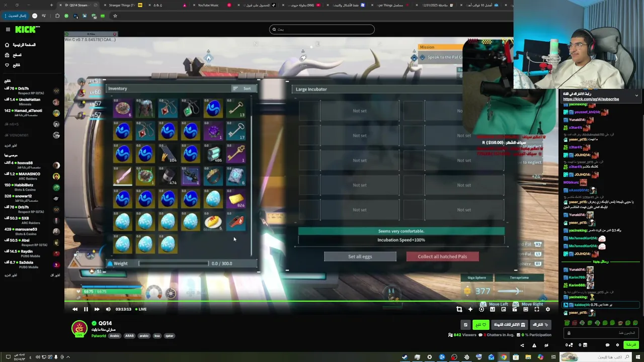This screenshot has width=644, height=362.
Task: Click the green chat send button
Action: pyautogui.click(x=630, y=345)
